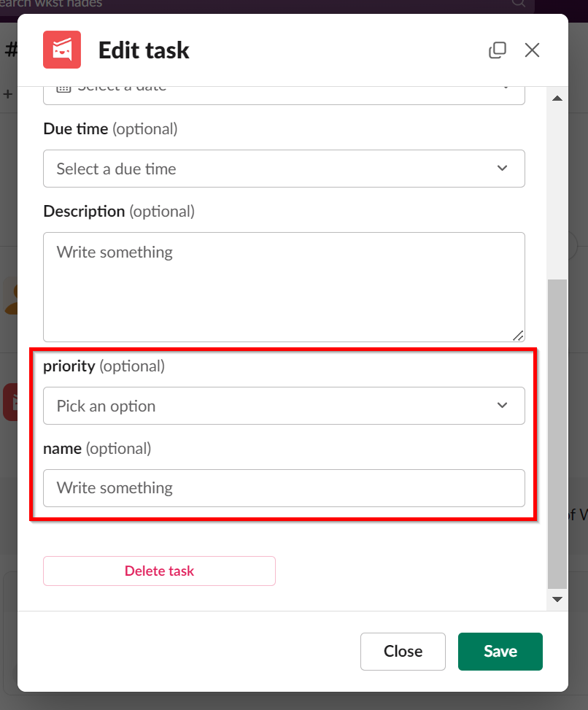Click the priority (optional) label

coord(104,366)
